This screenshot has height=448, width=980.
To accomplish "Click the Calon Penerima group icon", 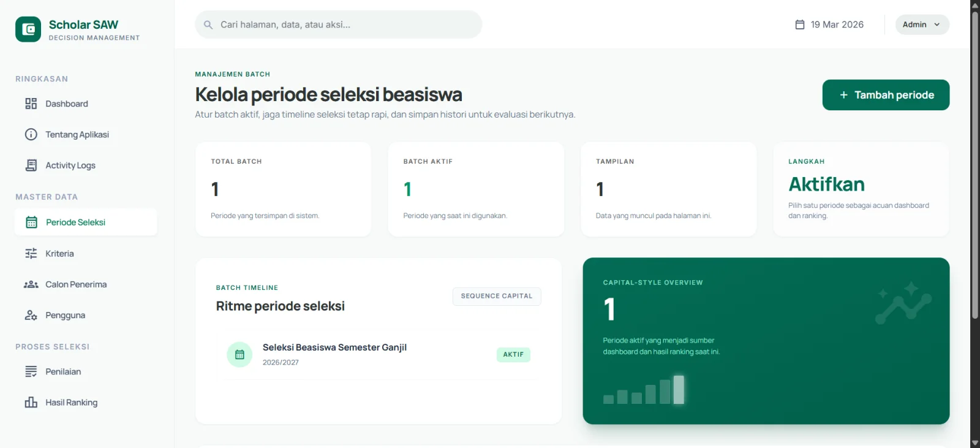I will [x=31, y=284].
